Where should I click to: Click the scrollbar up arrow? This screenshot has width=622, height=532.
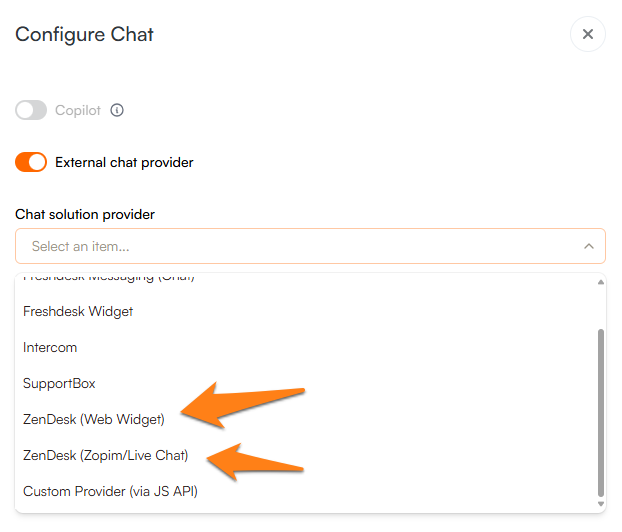point(600,282)
